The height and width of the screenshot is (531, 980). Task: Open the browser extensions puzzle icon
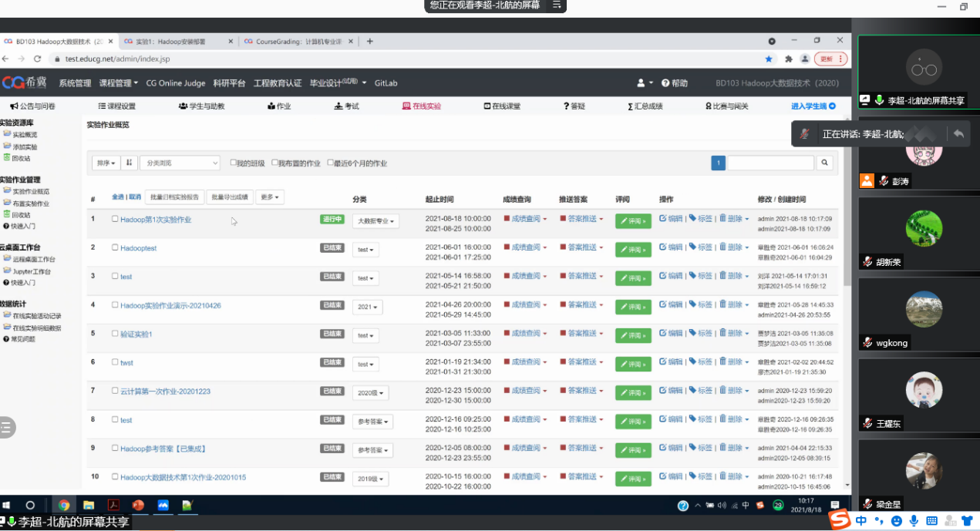(x=789, y=59)
